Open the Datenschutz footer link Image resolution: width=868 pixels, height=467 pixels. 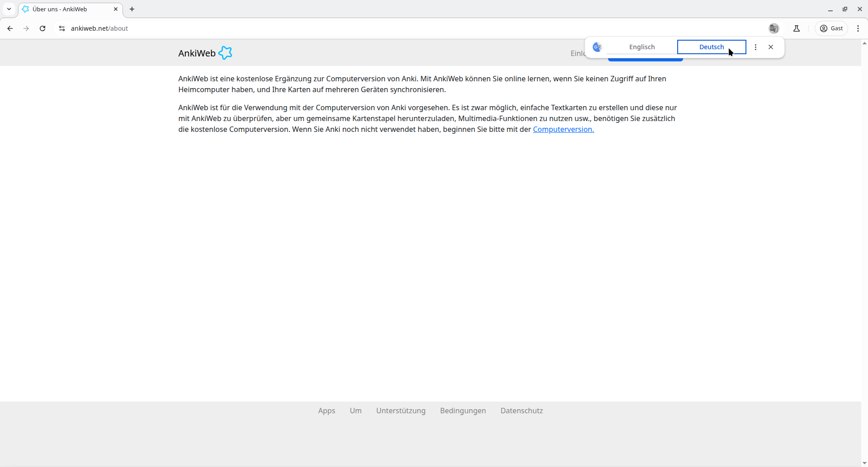[522, 411]
